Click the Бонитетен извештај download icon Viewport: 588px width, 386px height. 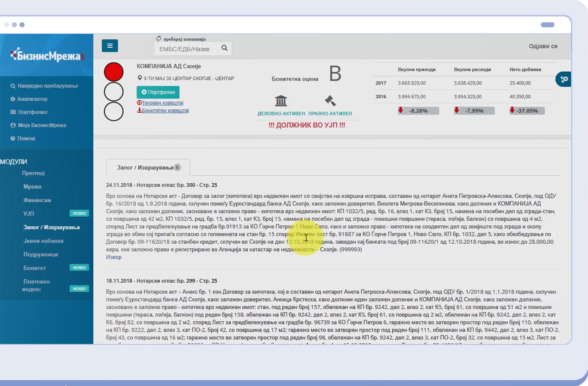point(139,110)
